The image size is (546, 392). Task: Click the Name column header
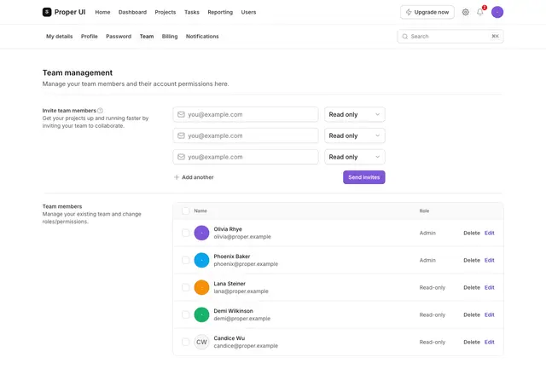(x=200, y=210)
